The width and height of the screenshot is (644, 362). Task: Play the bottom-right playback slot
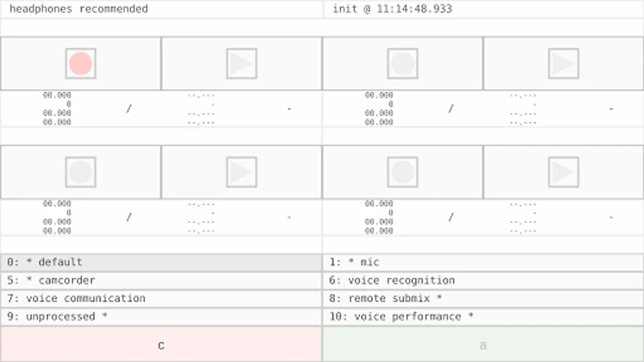pyautogui.click(x=563, y=172)
